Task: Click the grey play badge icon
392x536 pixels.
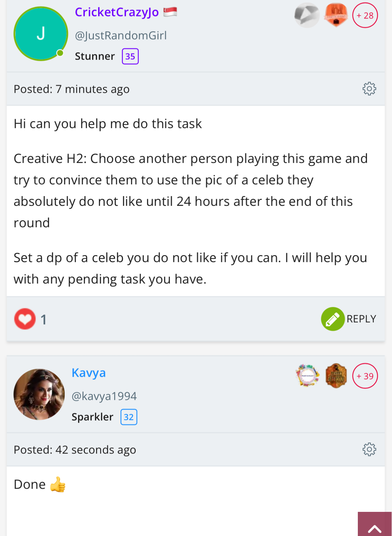Action: (307, 15)
